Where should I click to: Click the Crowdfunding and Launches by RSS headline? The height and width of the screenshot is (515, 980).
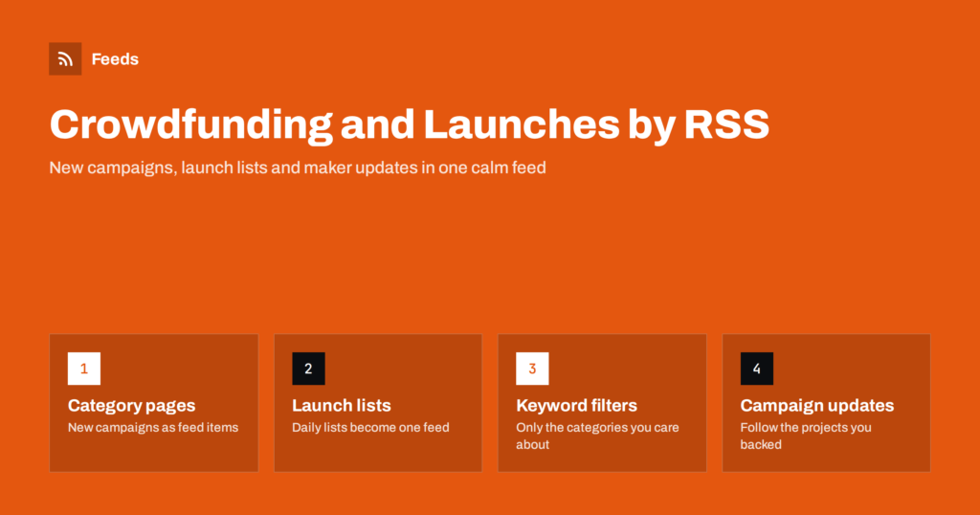click(410, 124)
